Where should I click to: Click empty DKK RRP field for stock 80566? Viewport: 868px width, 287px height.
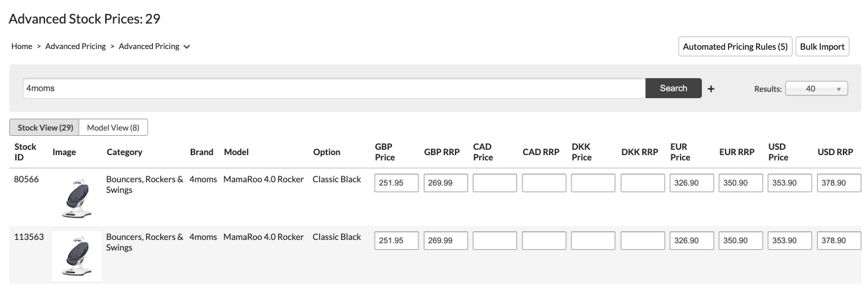(642, 183)
